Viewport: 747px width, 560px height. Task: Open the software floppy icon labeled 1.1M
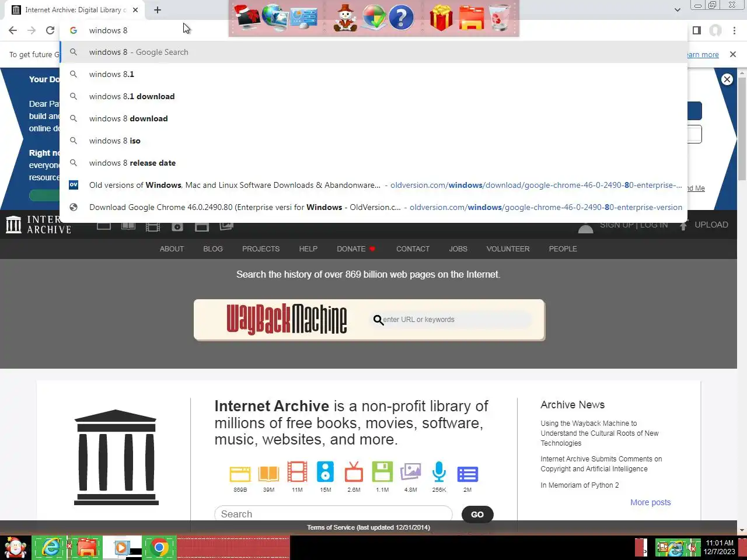(382, 472)
